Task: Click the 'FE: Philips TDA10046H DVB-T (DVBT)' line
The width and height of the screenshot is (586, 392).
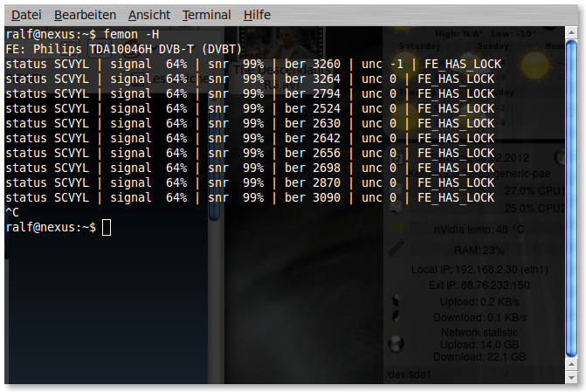Action: (123, 49)
